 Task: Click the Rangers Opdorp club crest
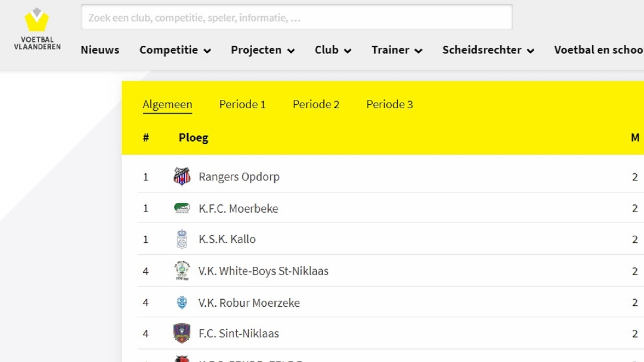click(x=182, y=177)
